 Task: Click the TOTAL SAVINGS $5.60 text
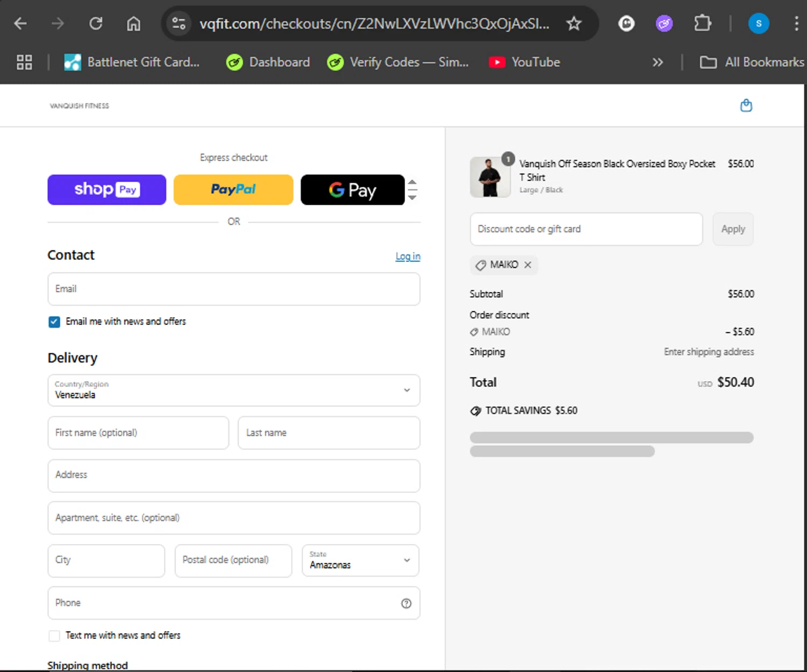[531, 411]
